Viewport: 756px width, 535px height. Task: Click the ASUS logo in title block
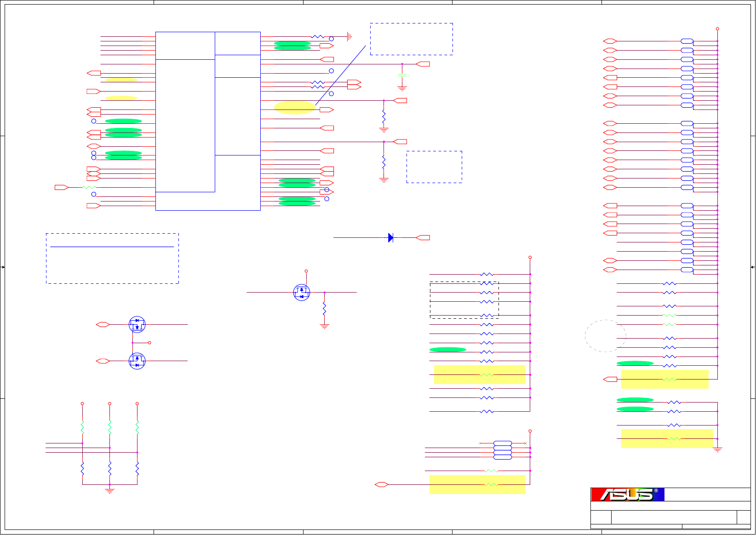pyautogui.click(x=627, y=495)
